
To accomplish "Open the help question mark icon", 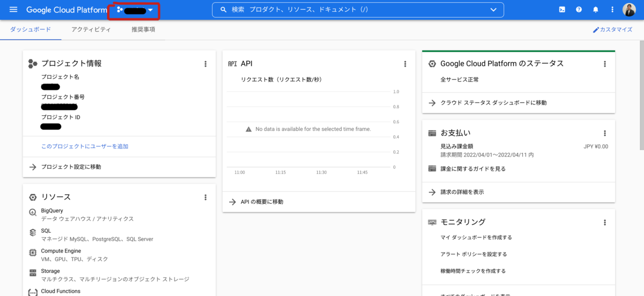I will coord(579,10).
